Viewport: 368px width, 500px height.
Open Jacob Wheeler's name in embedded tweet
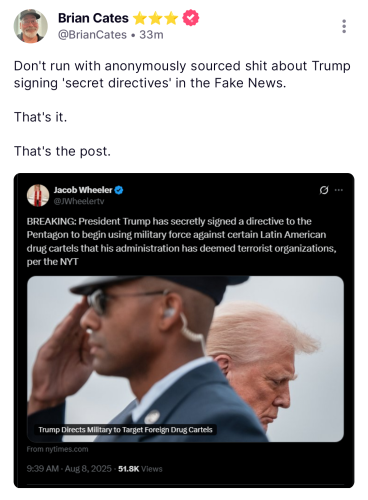[x=83, y=190]
